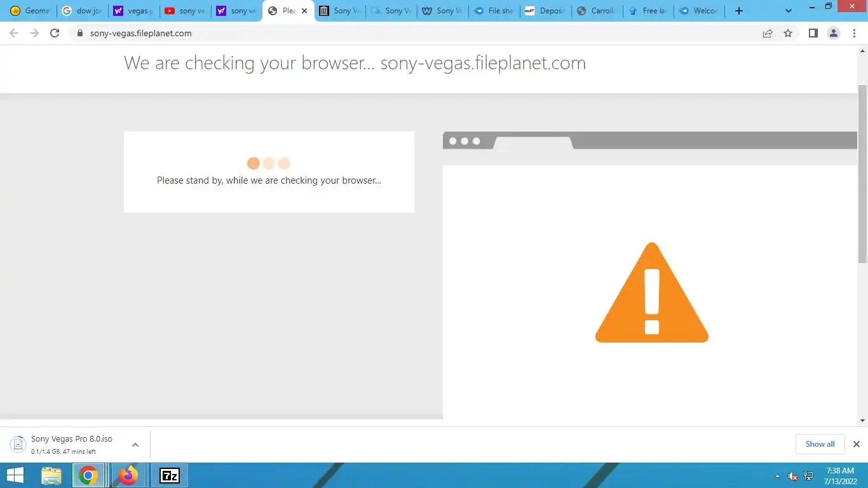Open the network tray icon
Screen dimensions: 868x488
(808, 476)
